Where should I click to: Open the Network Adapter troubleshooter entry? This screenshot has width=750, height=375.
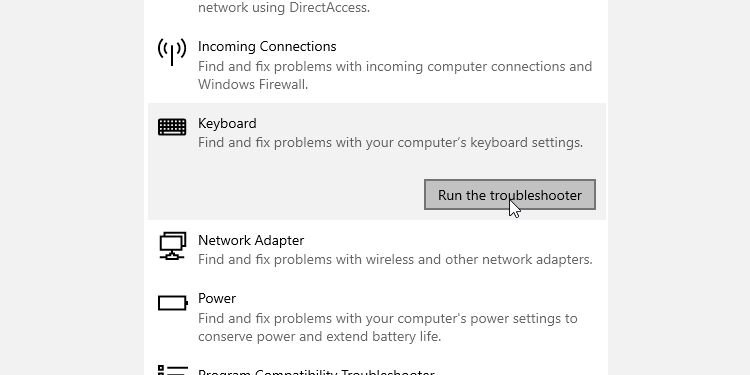tap(377, 249)
